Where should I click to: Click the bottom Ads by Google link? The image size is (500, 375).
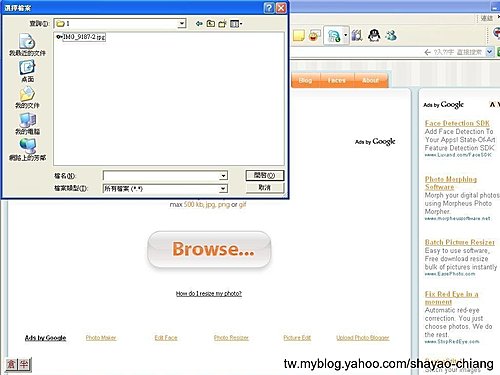tap(45, 338)
